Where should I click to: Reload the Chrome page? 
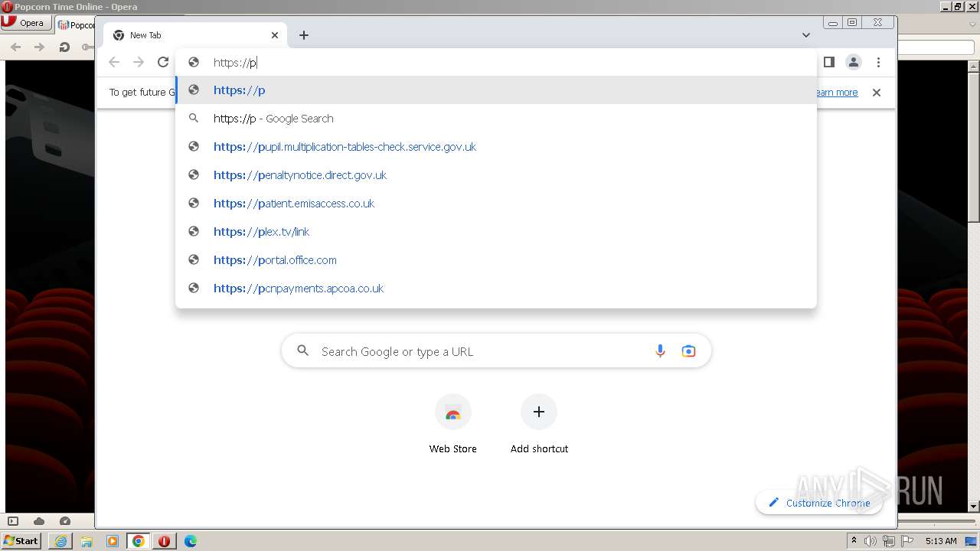[x=162, y=62]
